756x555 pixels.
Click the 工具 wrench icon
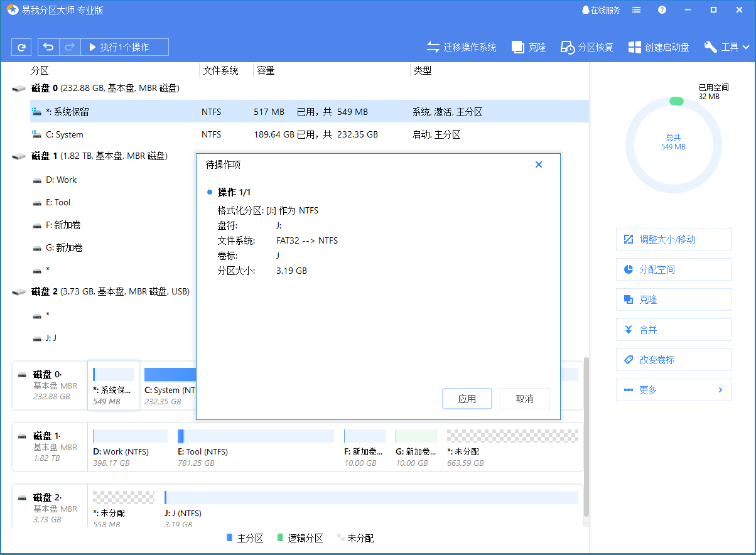[710, 46]
